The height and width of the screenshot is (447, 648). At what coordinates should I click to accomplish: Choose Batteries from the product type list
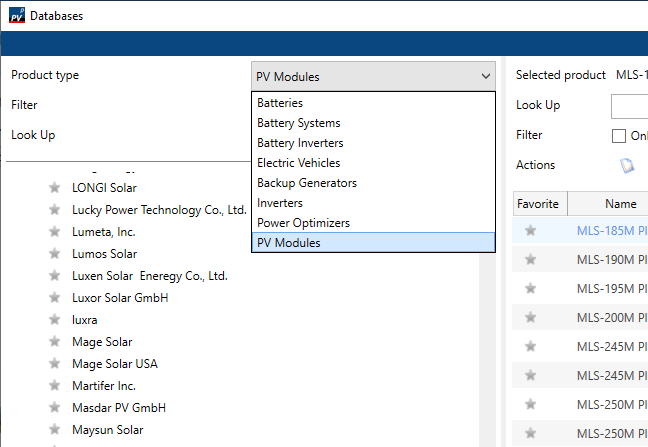(x=280, y=103)
